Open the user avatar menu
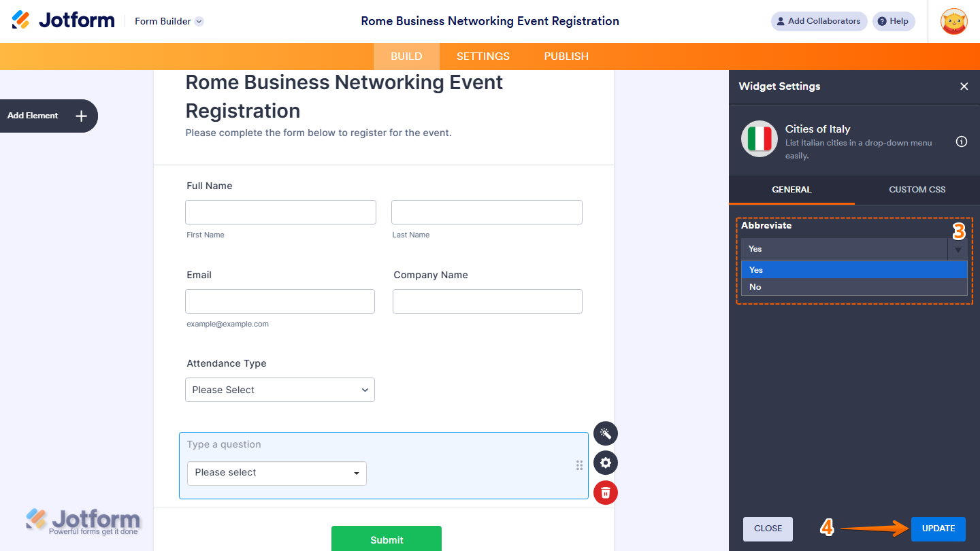 click(x=953, y=21)
